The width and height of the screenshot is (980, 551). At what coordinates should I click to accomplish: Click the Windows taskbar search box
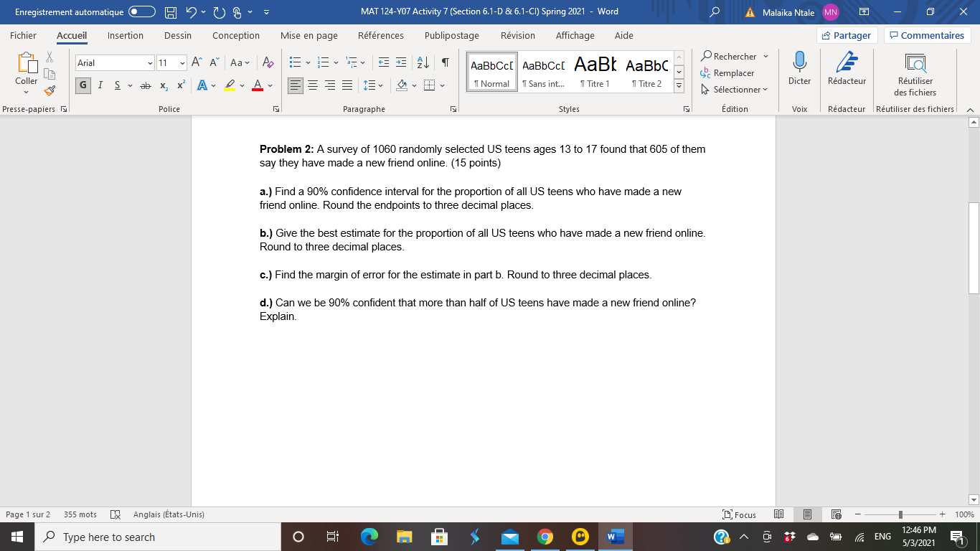pos(156,537)
